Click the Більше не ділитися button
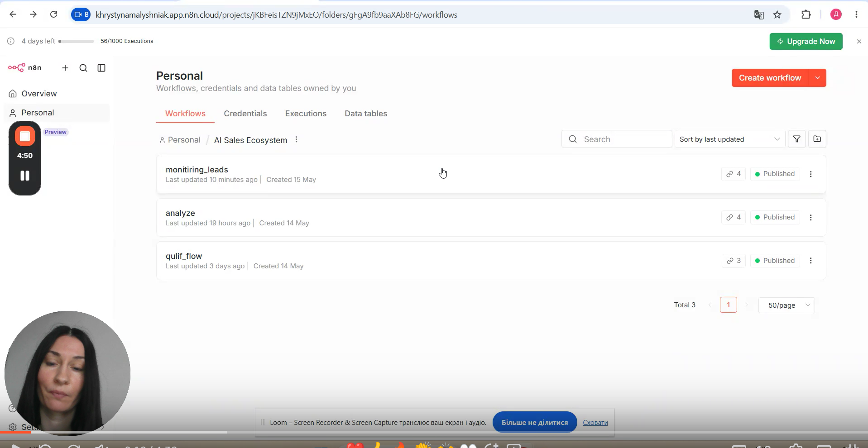Screen dimensions: 868x448 pos(535,422)
